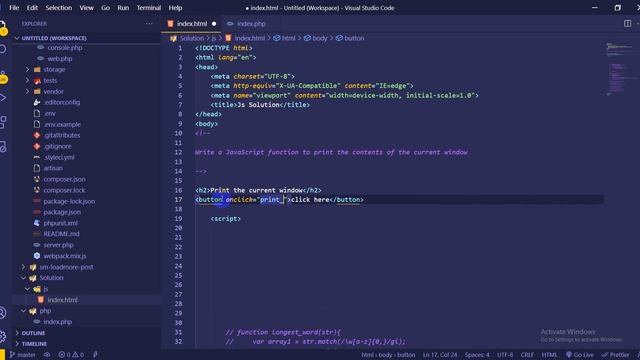Open the Extensions activity bar icon
This screenshot has width=640, height=360.
[3, 122]
